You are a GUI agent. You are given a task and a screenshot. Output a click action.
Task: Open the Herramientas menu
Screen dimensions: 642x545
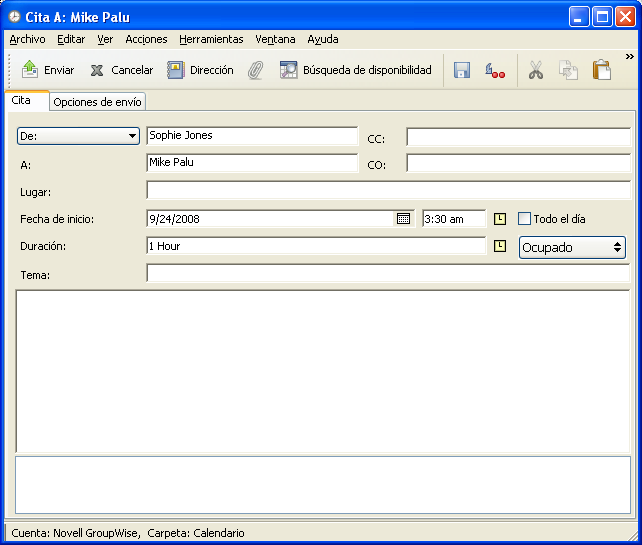tap(211, 39)
